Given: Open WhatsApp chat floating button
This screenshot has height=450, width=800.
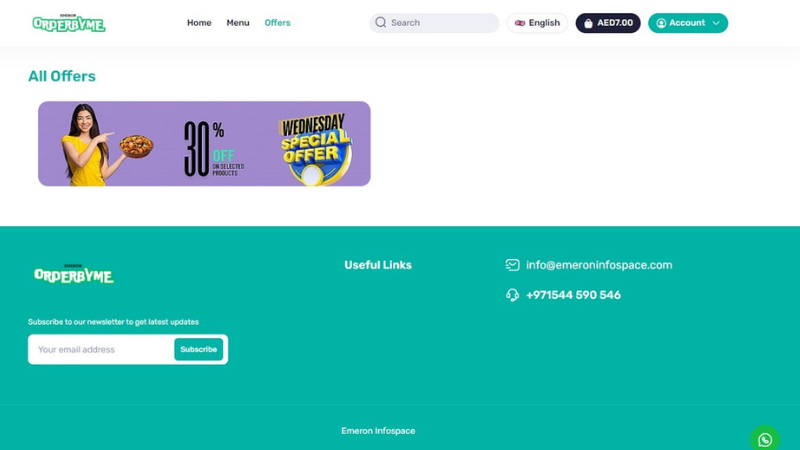Looking at the screenshot, I should coord(765,439).
